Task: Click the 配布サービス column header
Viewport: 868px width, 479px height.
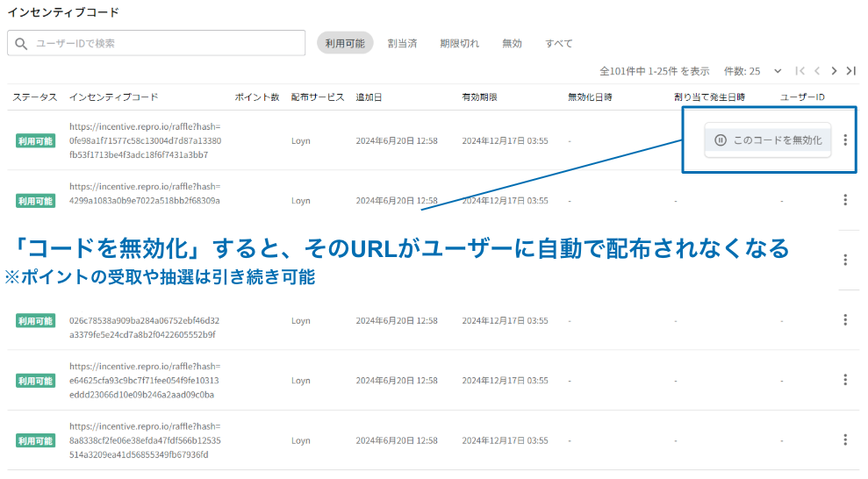Action: click(318, 97)
